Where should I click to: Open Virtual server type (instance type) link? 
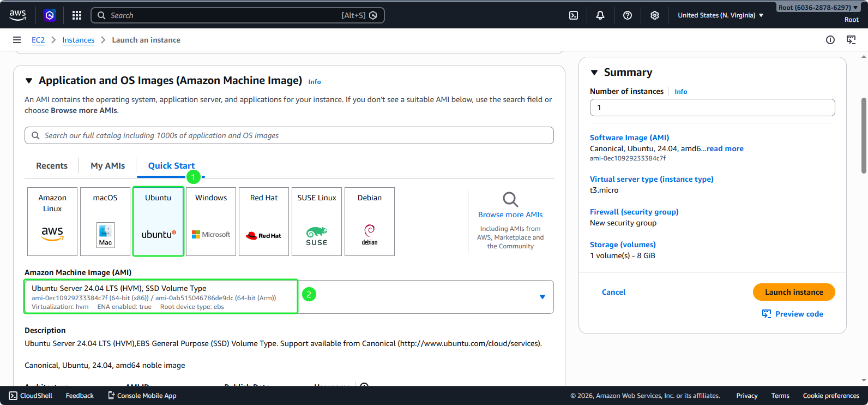[652, 179]
